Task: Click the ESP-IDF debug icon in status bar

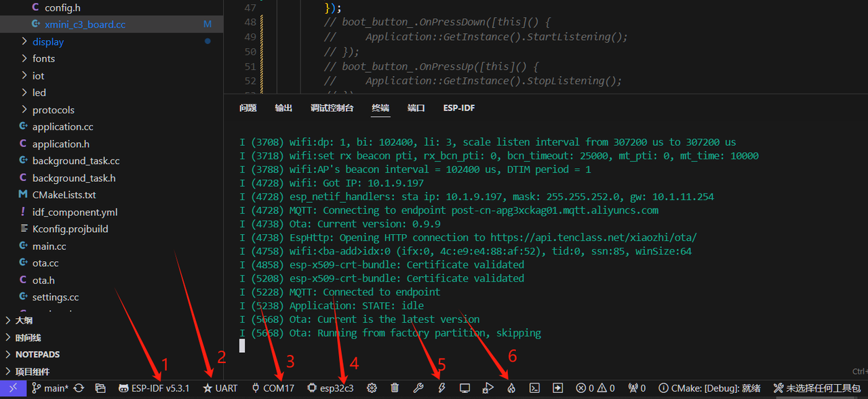Action: click(x=488, y=388)
